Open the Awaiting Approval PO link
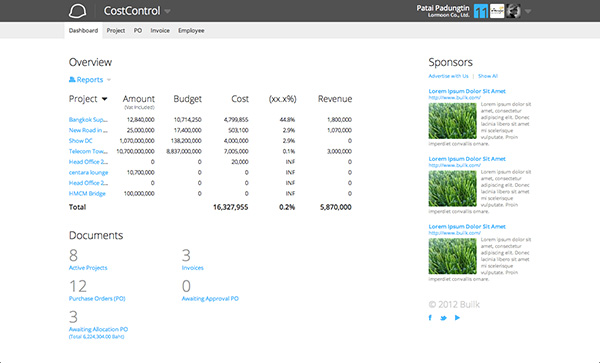 coord(210,298)
